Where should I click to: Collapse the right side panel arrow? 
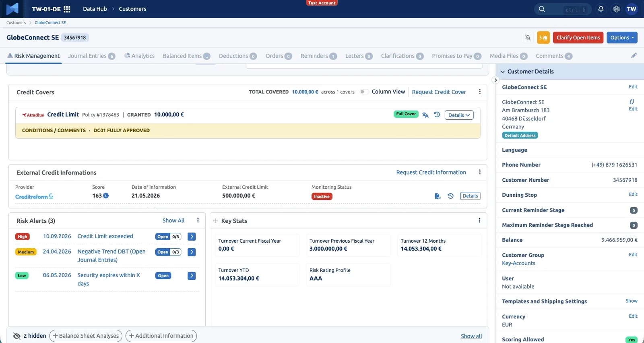pyautogui.click(x=495, y=80)
